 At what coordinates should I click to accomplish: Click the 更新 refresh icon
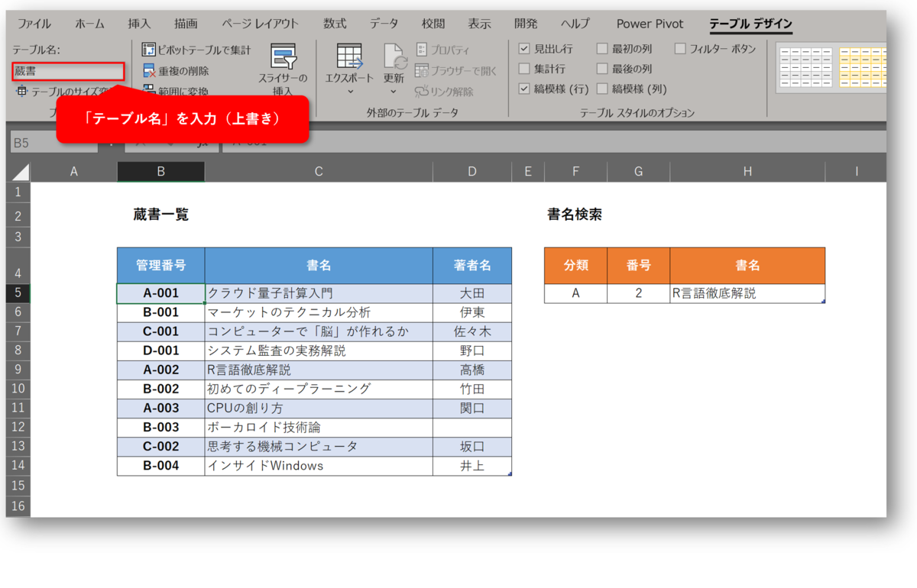coord(394,57)
